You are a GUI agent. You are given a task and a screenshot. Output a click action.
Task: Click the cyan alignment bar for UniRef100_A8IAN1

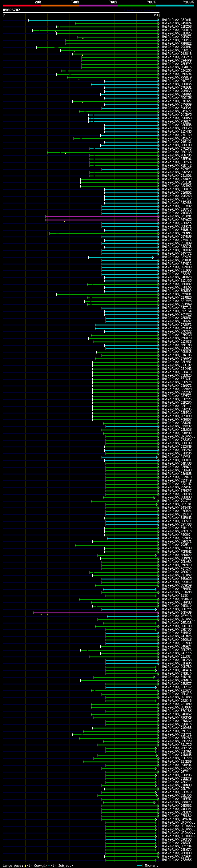coord(94,20)
